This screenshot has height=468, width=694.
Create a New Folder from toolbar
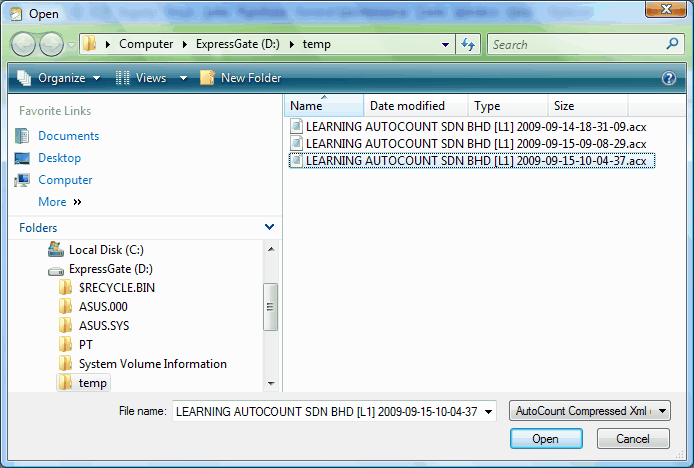[240, 78]
